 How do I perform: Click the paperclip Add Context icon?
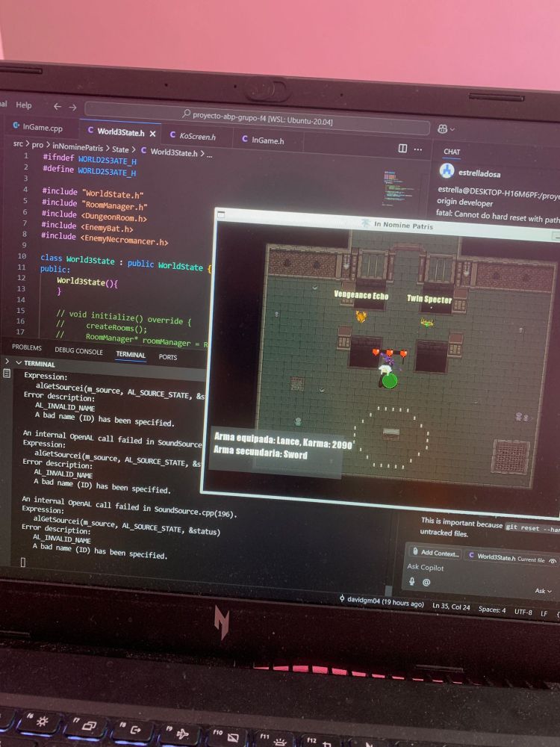coord(415,552)
